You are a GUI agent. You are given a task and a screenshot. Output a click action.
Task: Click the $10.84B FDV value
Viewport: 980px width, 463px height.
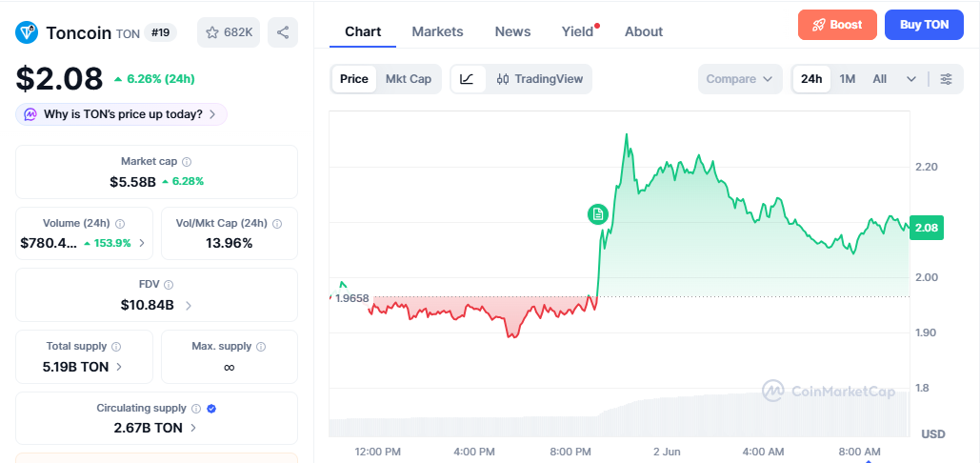point(148,306)
